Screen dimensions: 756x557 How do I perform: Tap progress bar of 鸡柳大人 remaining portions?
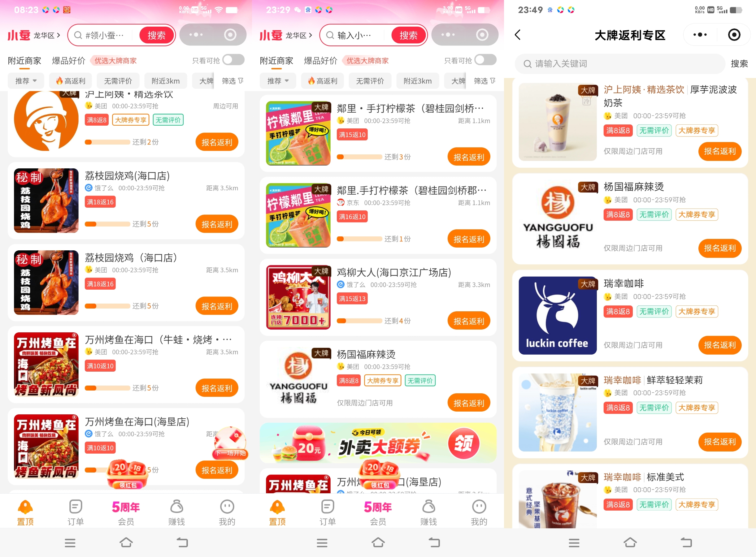pyautogui.click(x=359, y=321)
